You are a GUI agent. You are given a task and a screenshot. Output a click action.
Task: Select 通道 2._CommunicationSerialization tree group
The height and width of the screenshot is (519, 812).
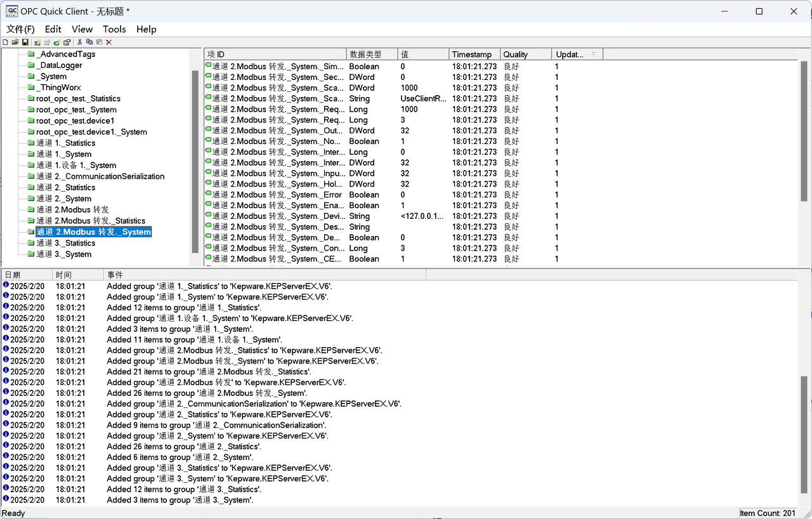coord(100,176)
